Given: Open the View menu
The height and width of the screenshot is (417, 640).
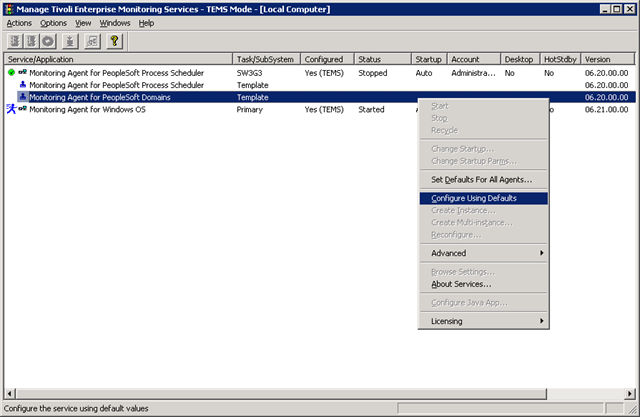Looking at the screenshot, I should [83, 23].
